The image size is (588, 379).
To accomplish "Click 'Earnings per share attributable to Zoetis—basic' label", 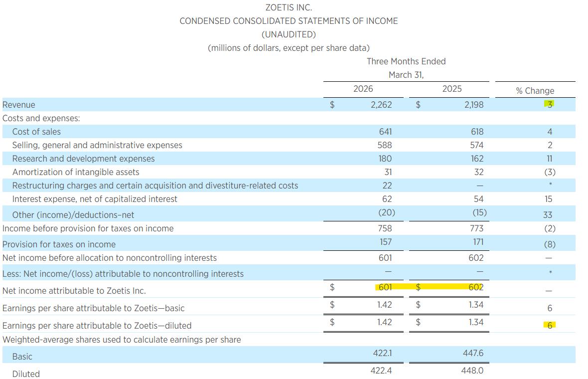I will click(x=93, y=309).
